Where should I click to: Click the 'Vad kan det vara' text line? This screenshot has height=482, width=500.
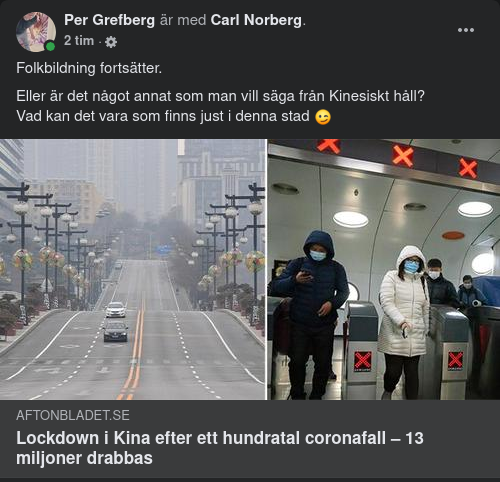(x=163, y=116)
